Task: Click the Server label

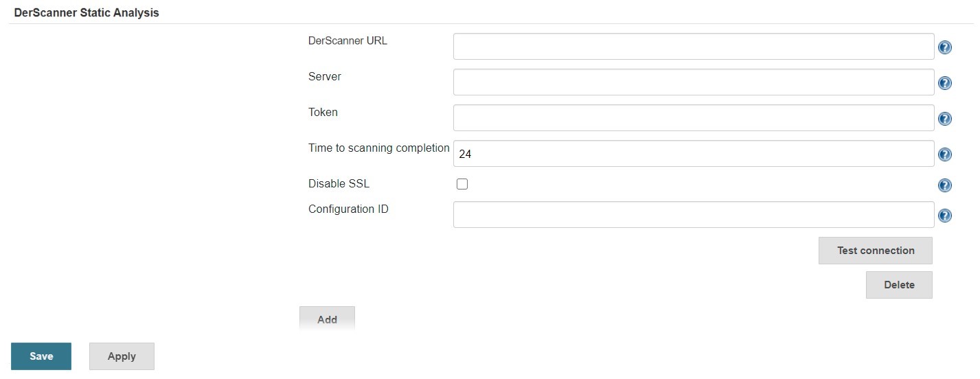Action: 325,76
